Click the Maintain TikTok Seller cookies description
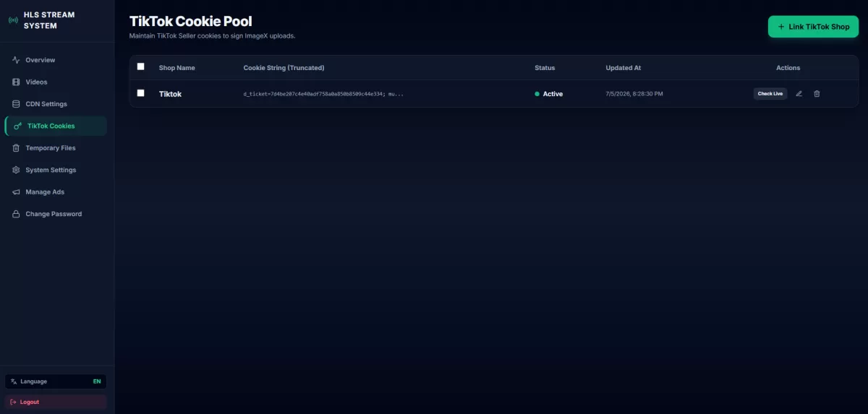The width and height of the screenshot is (868, 414). click(x=212, y=35)
